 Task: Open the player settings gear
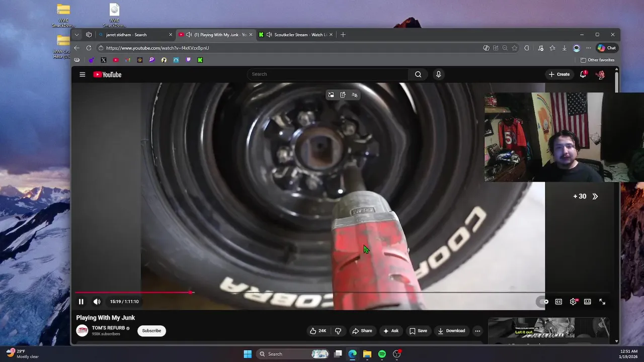click(573, 302)
